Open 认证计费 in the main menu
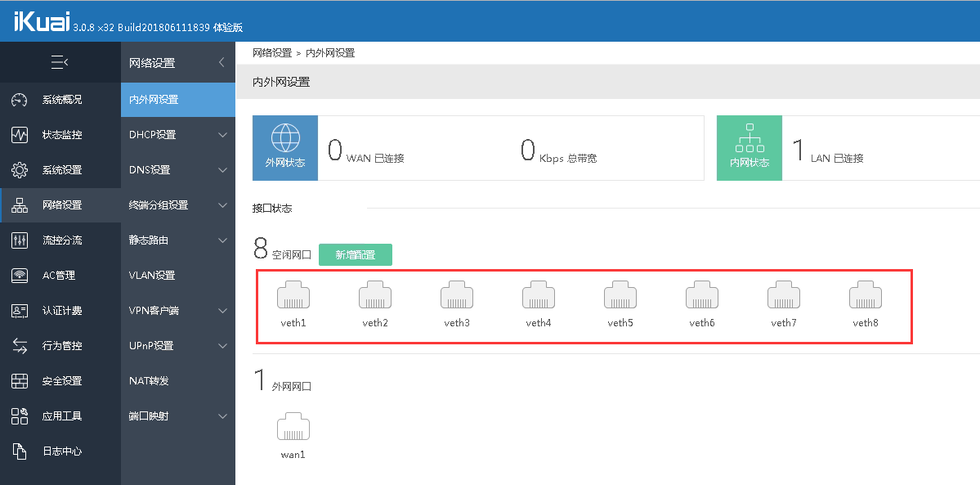980x485 pixels. [60, 311]
